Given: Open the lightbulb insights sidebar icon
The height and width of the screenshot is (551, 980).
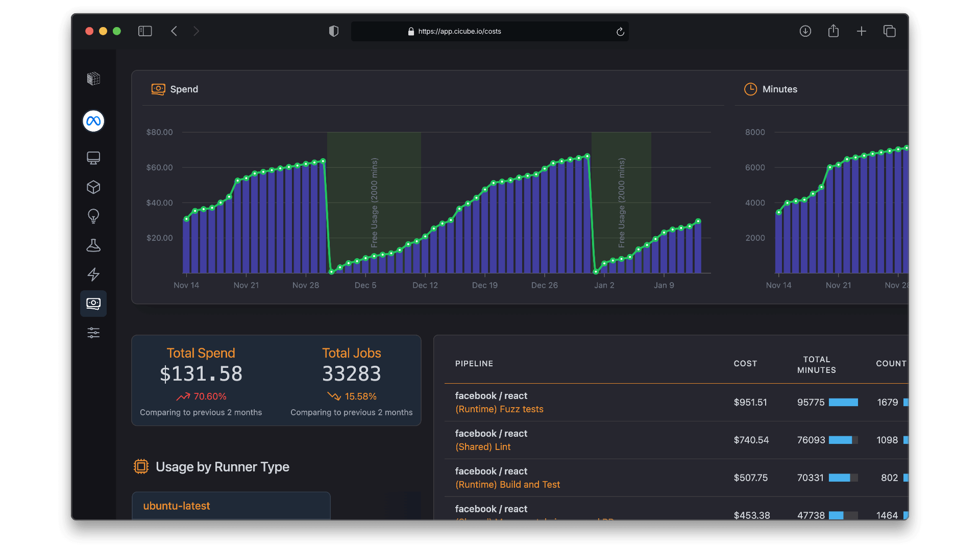Looking at the screenshot, I should click(93, 216).
